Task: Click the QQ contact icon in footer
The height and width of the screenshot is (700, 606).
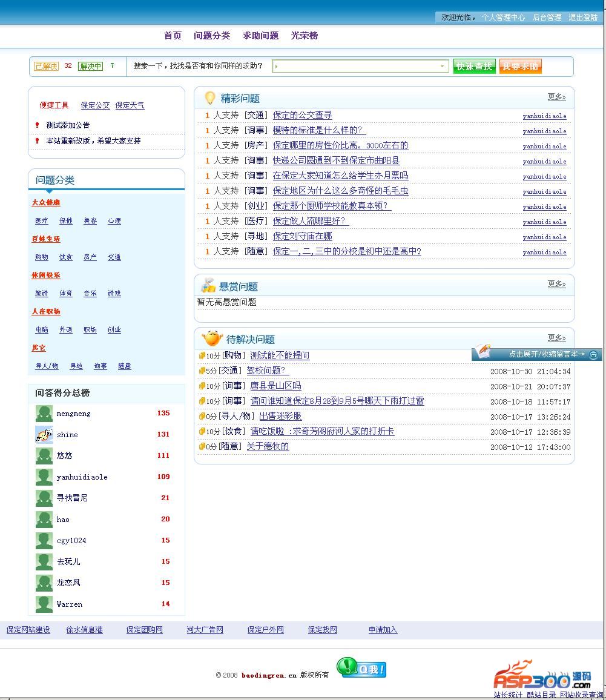Action: point(361,668)
